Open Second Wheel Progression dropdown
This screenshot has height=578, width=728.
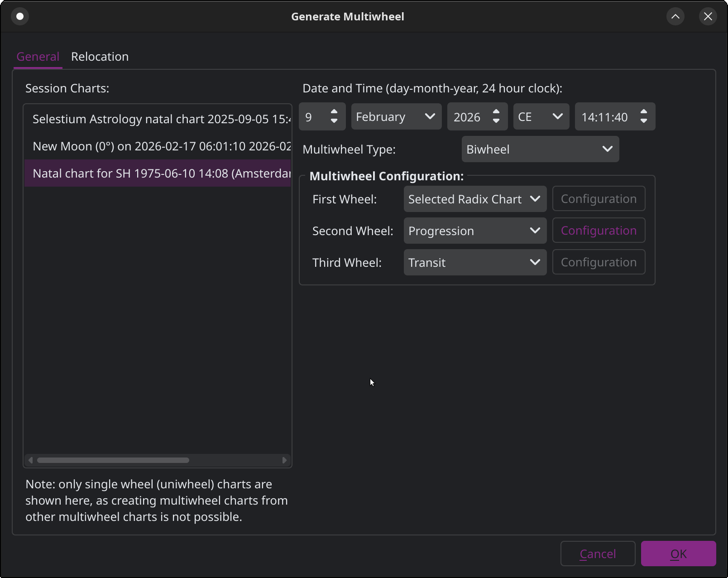click(474, 231)
